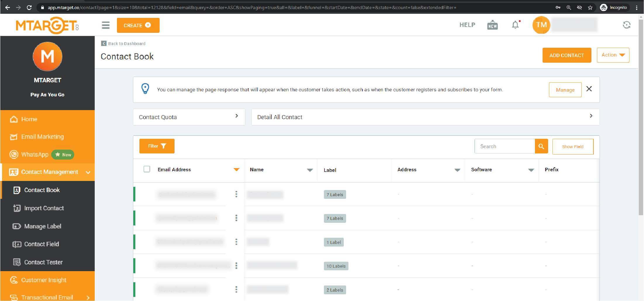The width and height of the screenshot is (644, 301).
Task: Click into the Search input field
Action: coord(505,146)
